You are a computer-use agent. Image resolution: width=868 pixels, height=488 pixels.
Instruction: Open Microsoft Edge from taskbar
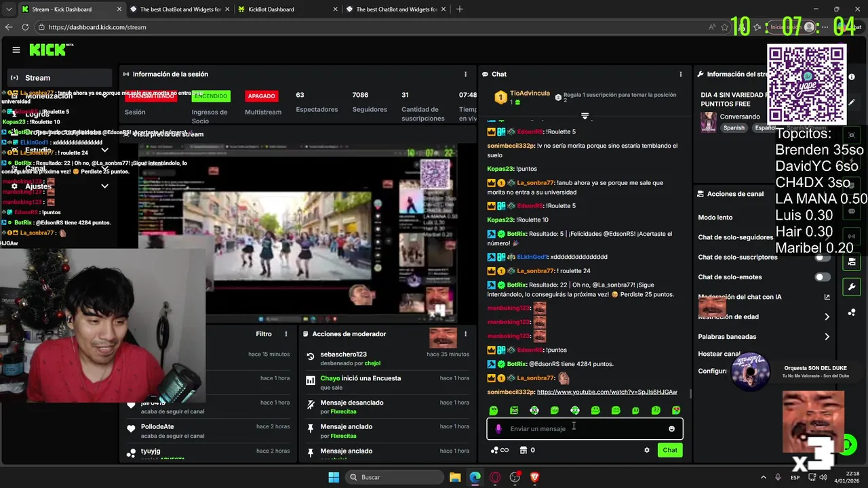click(x=475, y=477)
